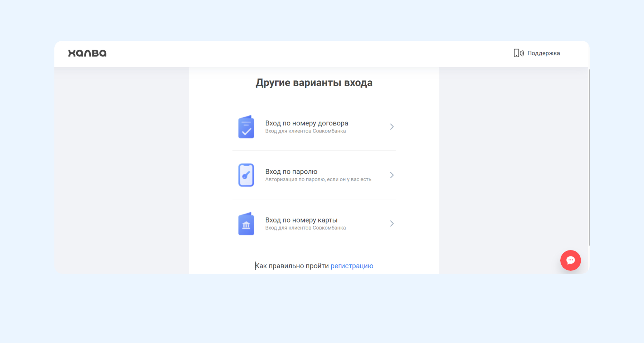Follow the регистрацию link
This screenshot has width=644, height=343.
(x=352, y=266)
